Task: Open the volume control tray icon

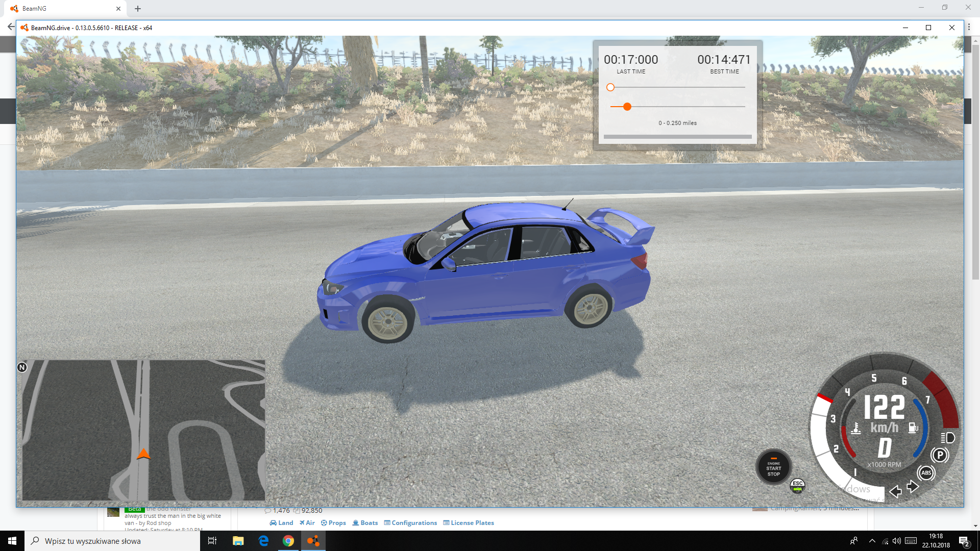Action: point(897,541)
